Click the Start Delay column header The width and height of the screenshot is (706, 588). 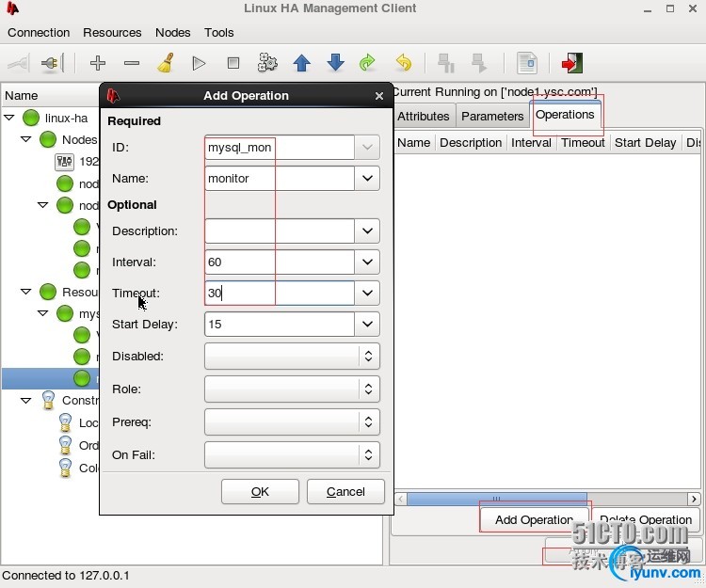(645, 143)
